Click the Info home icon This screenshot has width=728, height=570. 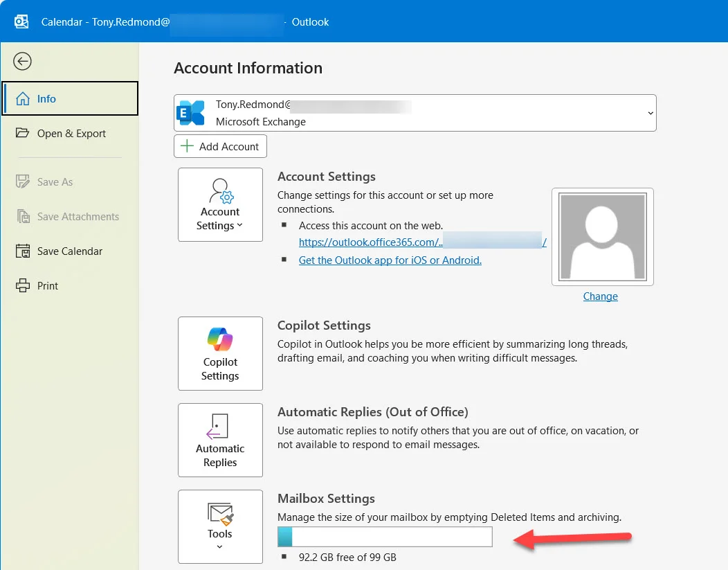pos(23,98)
